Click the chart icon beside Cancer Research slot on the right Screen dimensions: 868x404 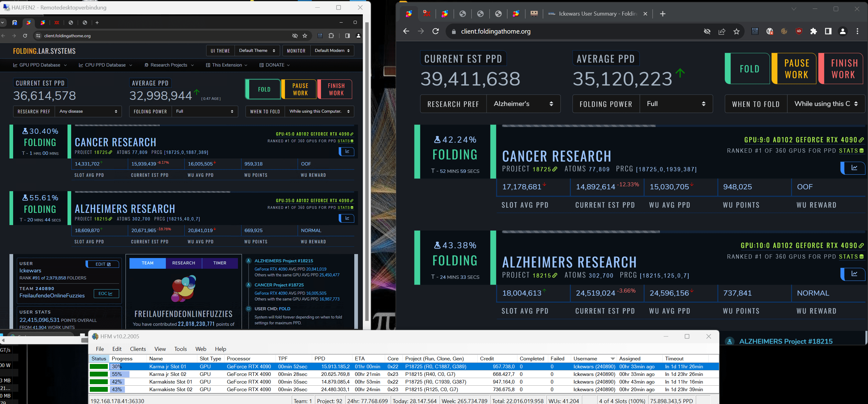pyautogui.click(x=854, y=168)
